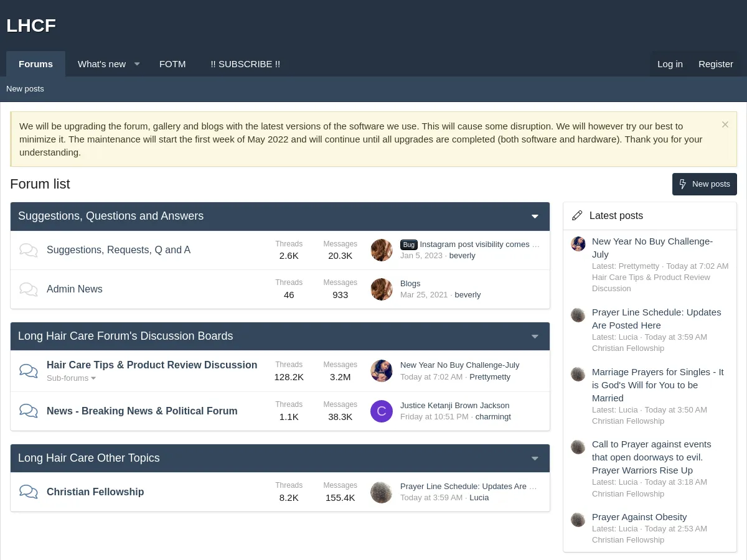Open the What's new dropdown arrow

tap(137, 64)
